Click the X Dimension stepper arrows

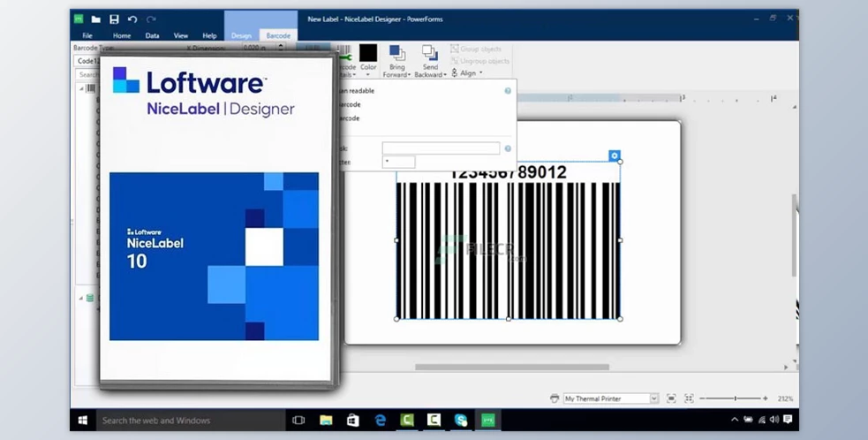tap(281, 48)
